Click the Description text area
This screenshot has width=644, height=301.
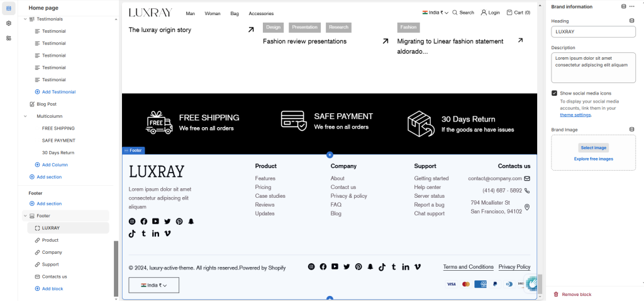[593, 67]
